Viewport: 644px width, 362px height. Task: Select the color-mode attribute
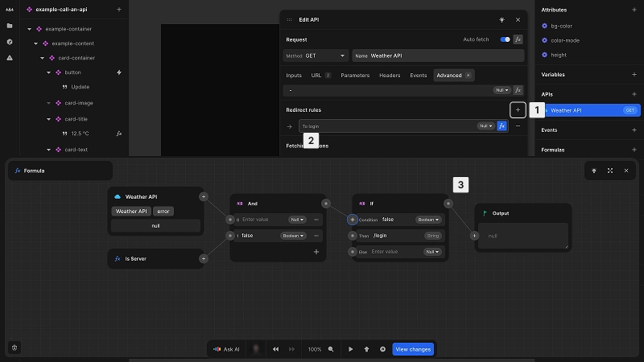pyautogui.click(x=565, y=40)
